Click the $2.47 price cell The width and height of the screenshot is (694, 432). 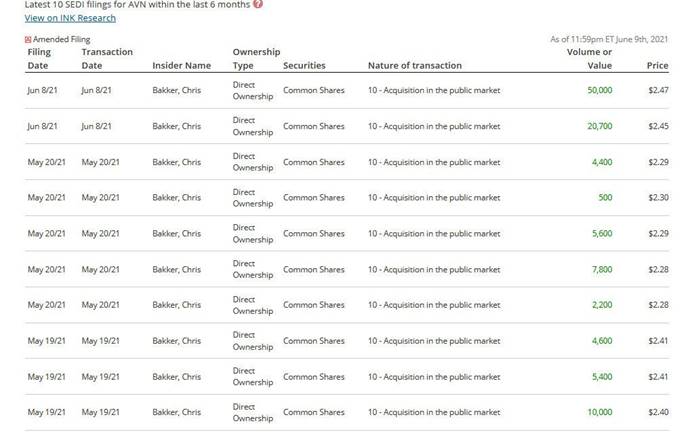pyautogui.click(x=657, y=90)
